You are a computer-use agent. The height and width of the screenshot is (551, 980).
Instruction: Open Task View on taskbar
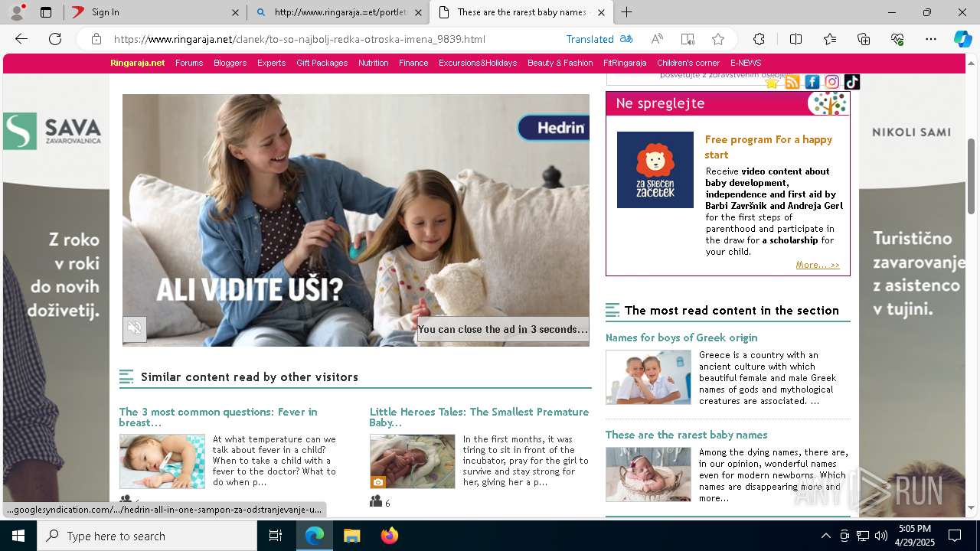(276, 536)
